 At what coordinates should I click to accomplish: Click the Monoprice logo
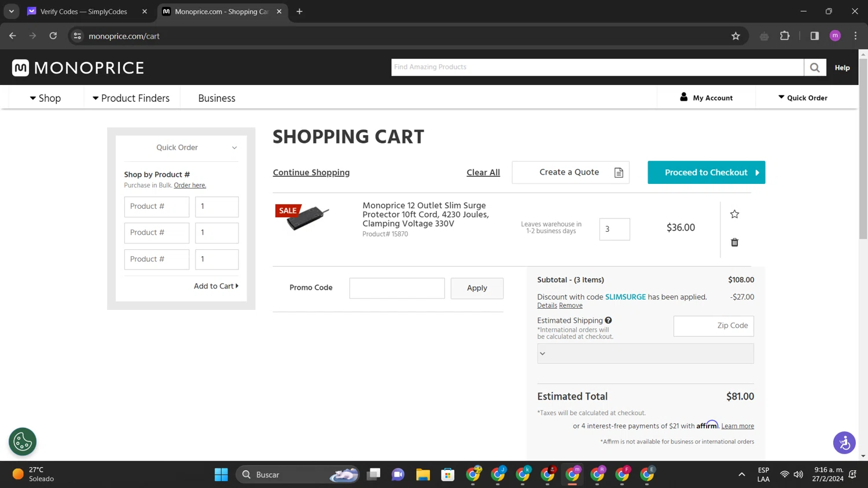pyautogui.click(x=78, y=68)
